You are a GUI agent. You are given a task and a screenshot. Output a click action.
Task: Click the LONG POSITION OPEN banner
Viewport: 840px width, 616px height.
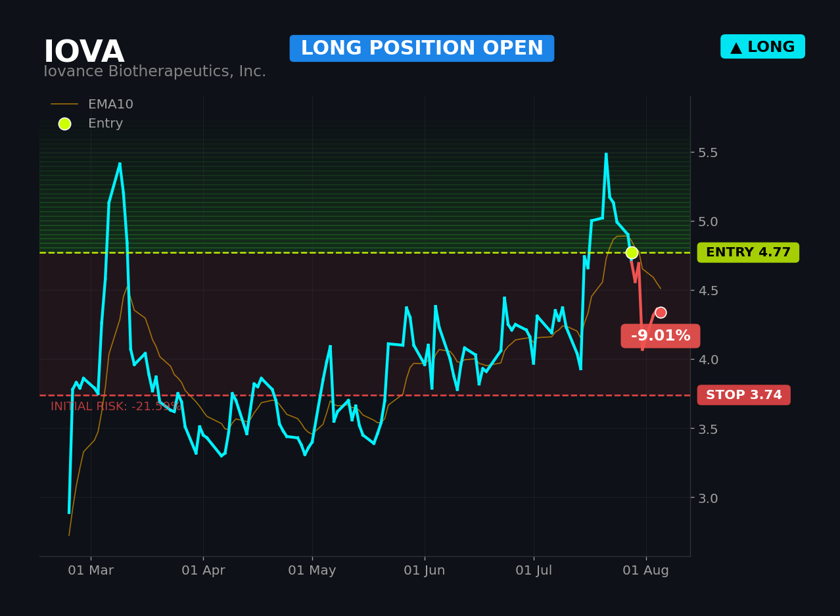click(x=422, y=49)
